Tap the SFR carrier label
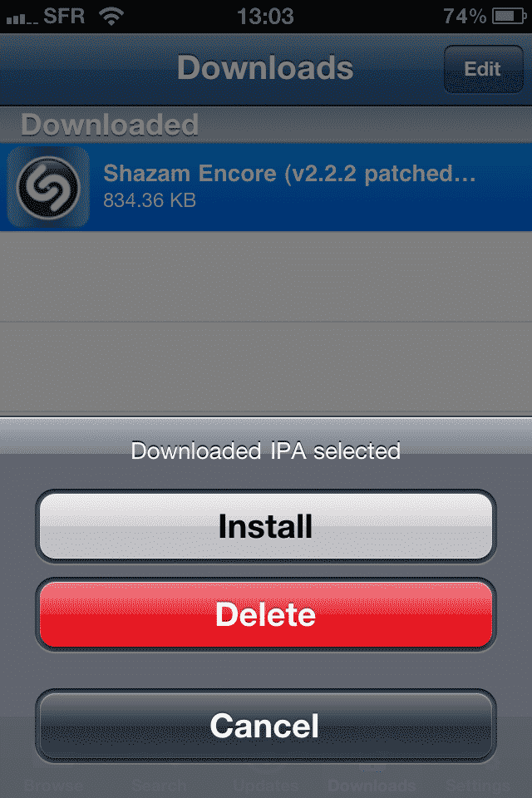The image size is (532, 798). tap(64, 17)
